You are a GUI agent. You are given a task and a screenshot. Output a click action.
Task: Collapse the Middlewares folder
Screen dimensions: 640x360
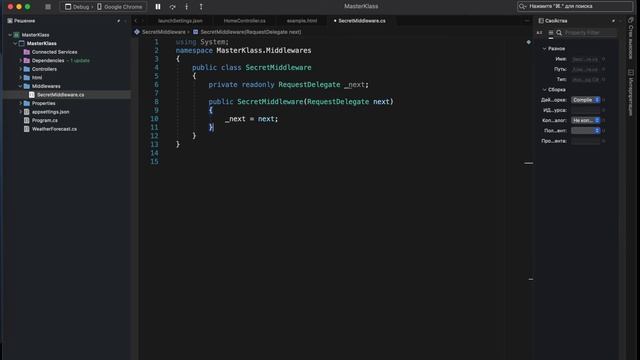pyautogui.click(x=20, y=86)
